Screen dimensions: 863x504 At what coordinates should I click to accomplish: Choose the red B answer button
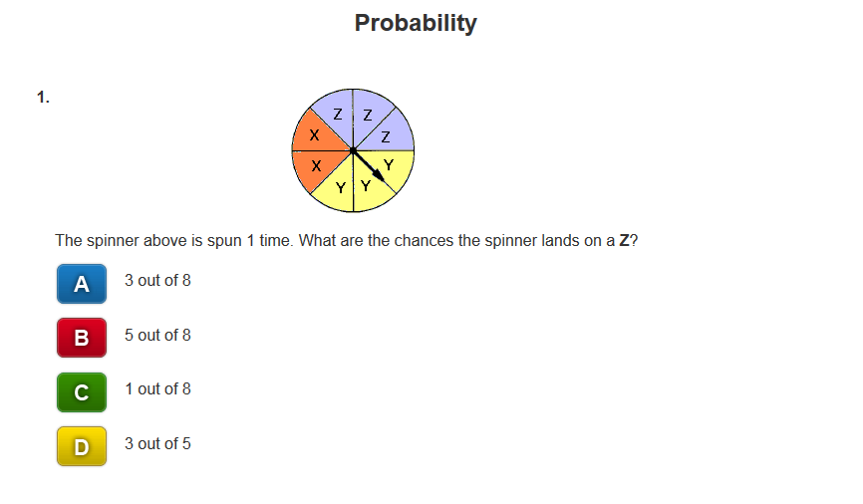(82, 338)
